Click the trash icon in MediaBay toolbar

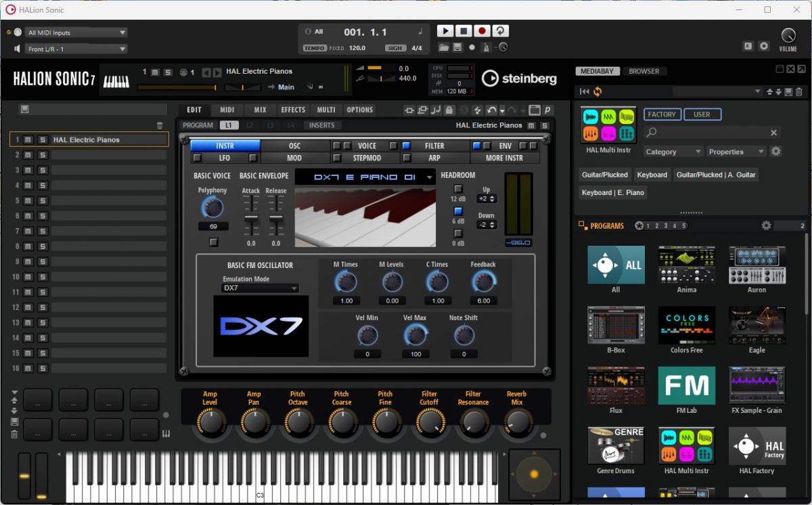click(798, 91)
